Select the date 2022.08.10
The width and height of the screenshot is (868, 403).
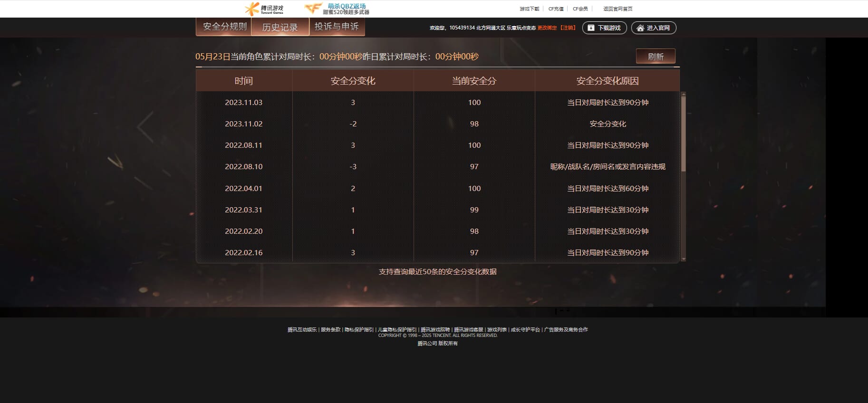[x=244, y=167]
